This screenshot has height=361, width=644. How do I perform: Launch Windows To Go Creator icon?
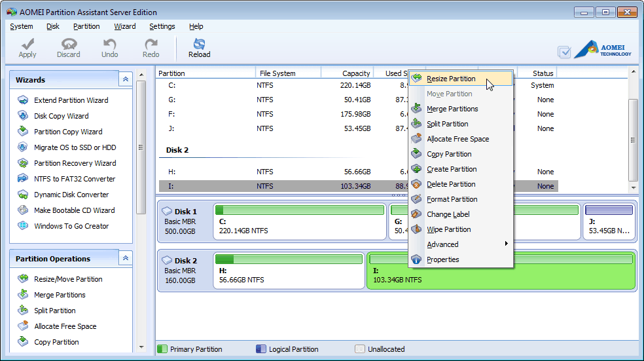coord(23,226)
